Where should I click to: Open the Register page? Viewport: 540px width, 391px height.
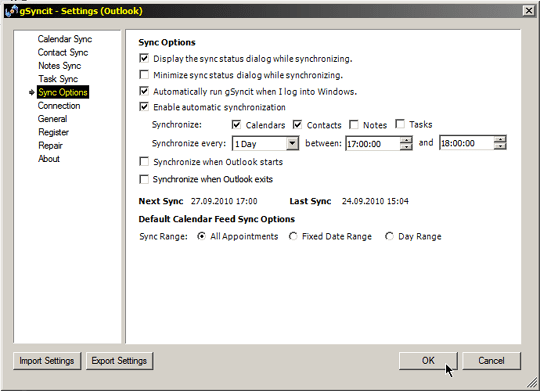pos(53,132)
